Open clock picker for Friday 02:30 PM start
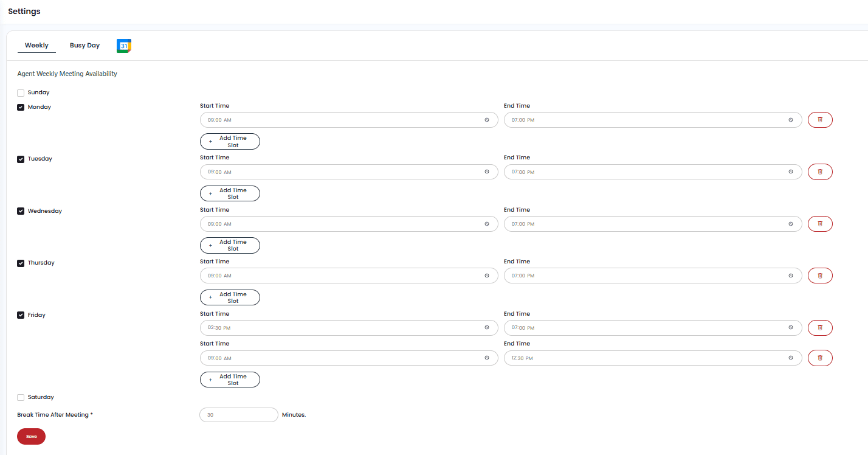This screenshot has height=455, width=868. click(487, 328)
